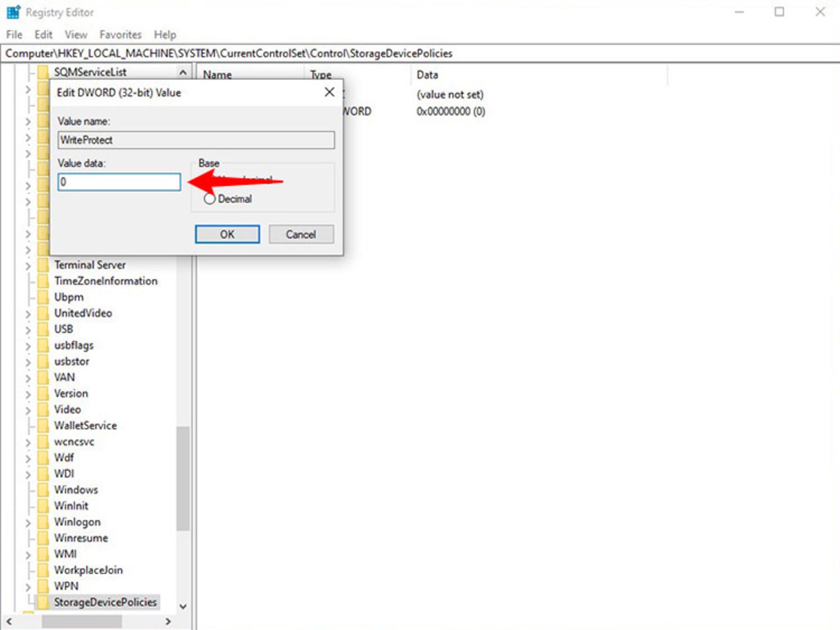The width and height of the screenshot is (840, 630).
Task: Select the WalletService key
Action: (85, 426)
